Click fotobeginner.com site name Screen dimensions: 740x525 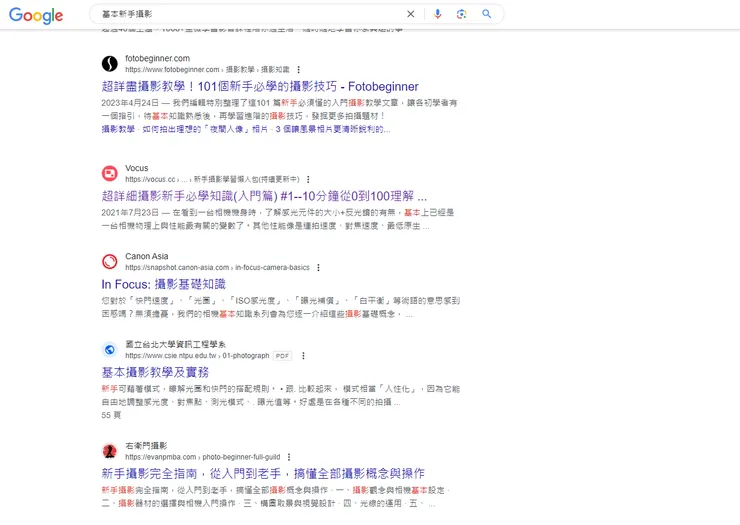[x=158, y=58]
